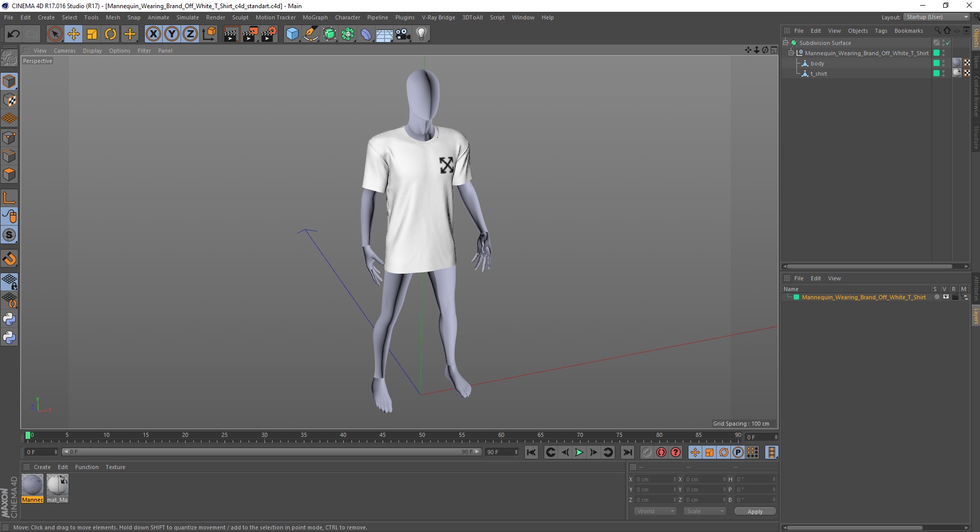The image size is (980, 532).
Task: Switch to Polygons mode
Action: click(9, 174)
